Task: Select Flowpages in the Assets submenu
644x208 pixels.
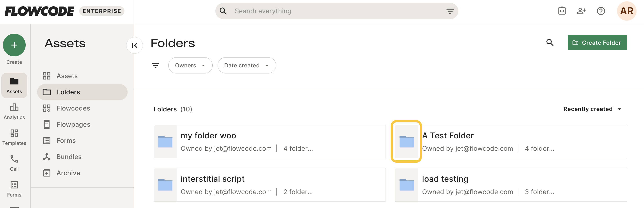Action: click(82, 124)
